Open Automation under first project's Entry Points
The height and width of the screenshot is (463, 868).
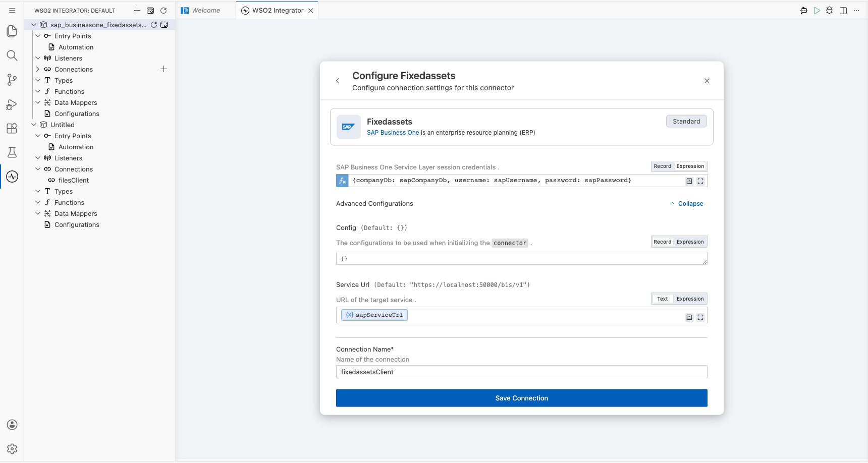tap(76, 47)
